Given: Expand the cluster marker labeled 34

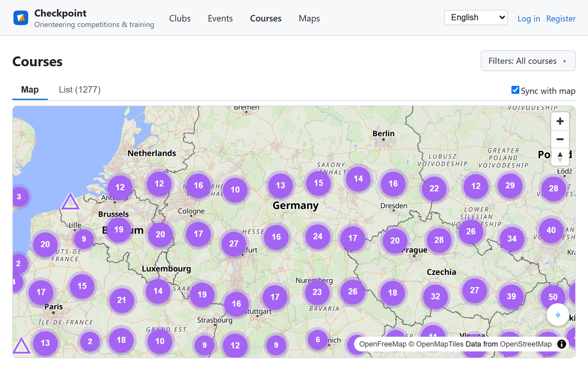Looking at the screenshot, I should (512, 239).
